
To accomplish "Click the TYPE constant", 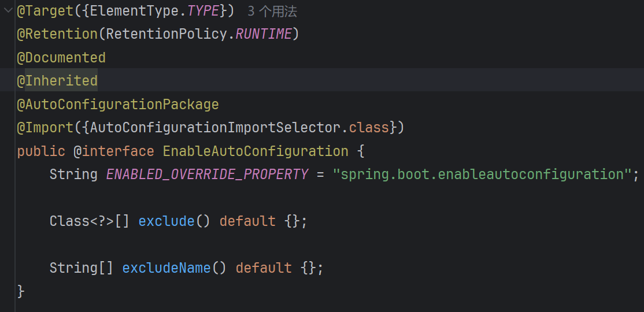I will tap(203, 11).
